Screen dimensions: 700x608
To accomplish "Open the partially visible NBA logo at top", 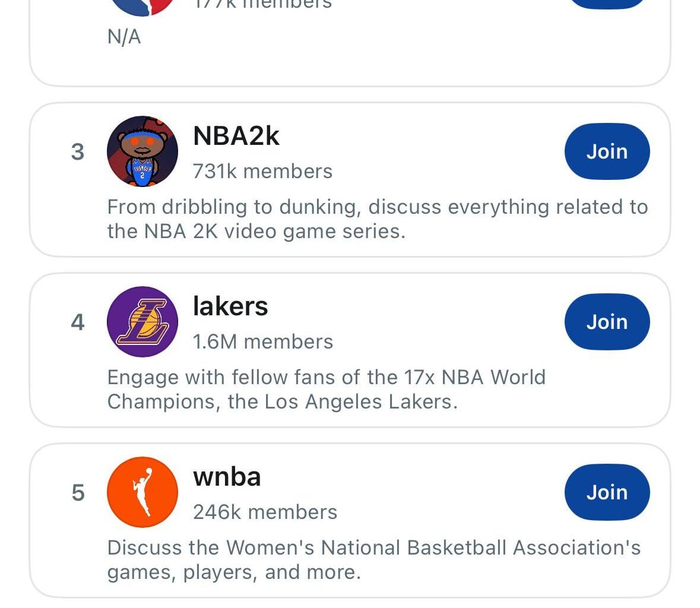I will [x=142, y=5].
